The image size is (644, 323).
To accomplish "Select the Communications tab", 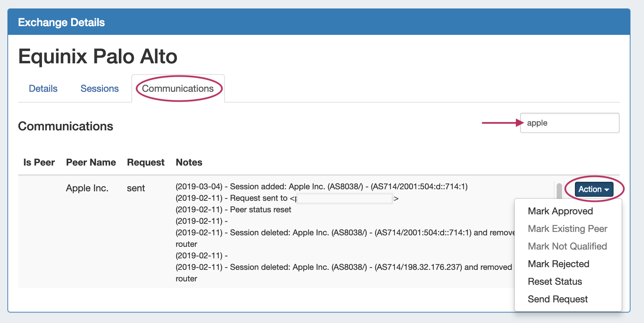I will click(x=178, y=89).
